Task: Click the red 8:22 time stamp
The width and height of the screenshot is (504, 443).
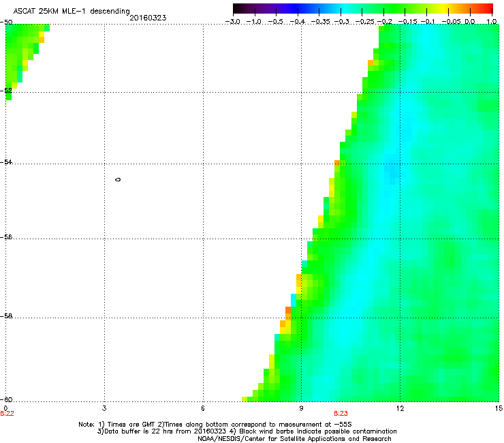Action: click(7, 414)
